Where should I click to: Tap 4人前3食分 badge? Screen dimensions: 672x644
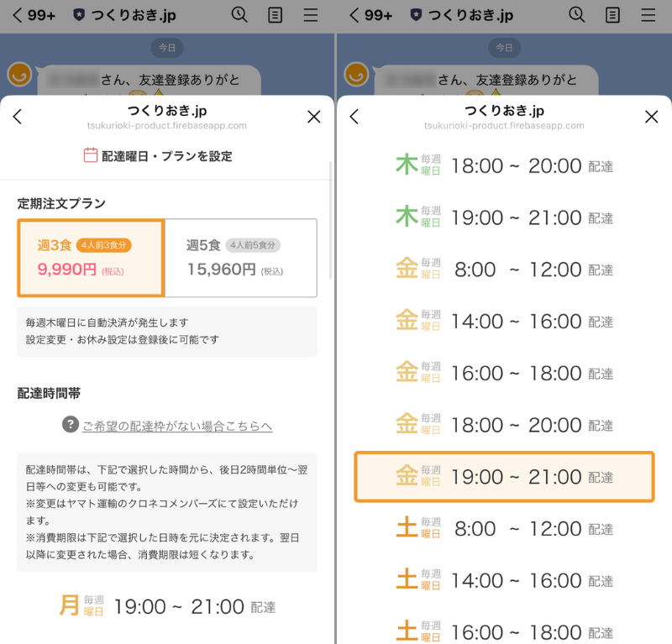[x=103, y=245]
